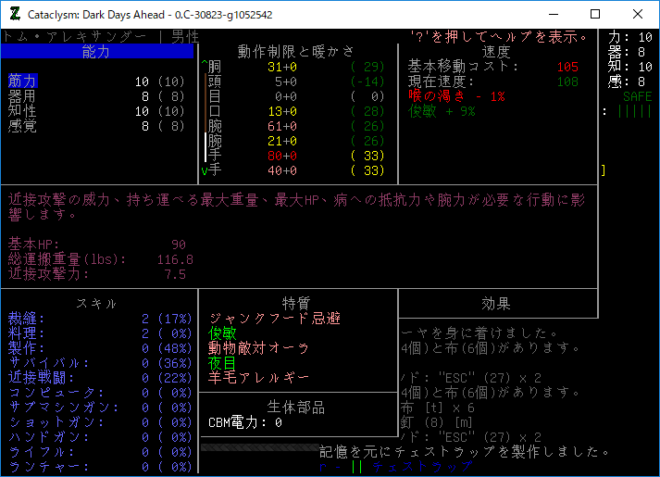Click the green down arrow beside 手
This screenshot has width=660, height=477.
click(204, 171)
